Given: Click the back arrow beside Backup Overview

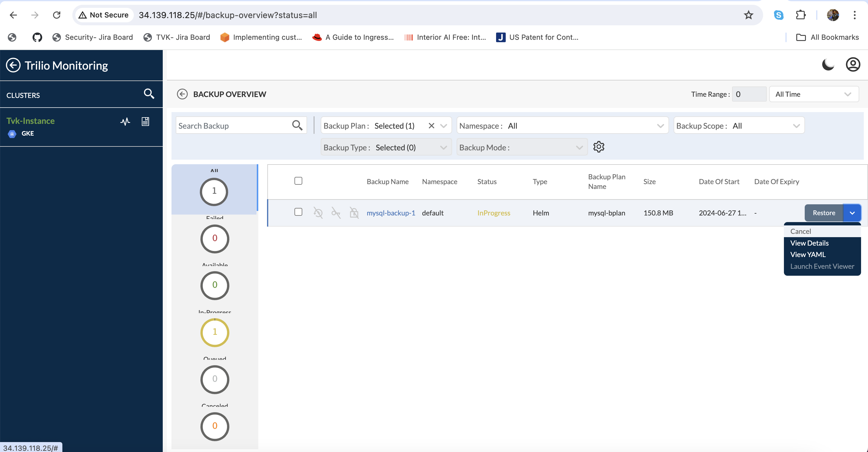Looking at the screenshot, I should click(182, 94).
